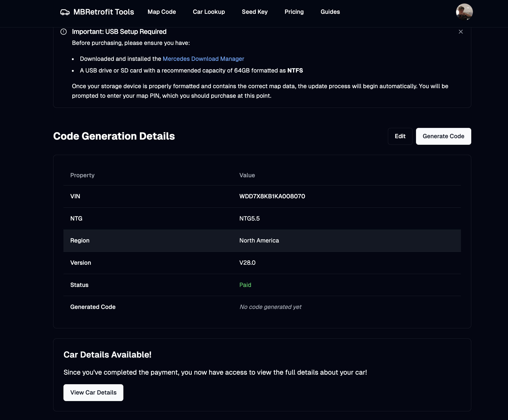
Task: Open the Guides section
Action: point(330,12)
